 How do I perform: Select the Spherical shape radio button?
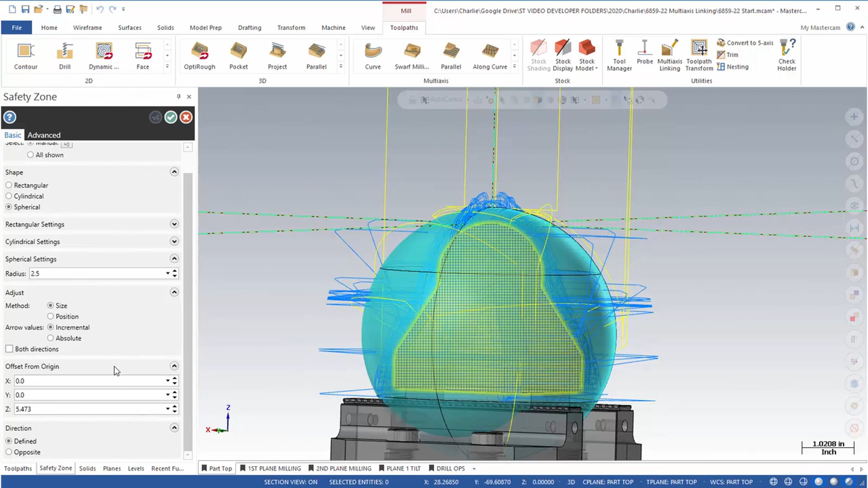[9, 207]
